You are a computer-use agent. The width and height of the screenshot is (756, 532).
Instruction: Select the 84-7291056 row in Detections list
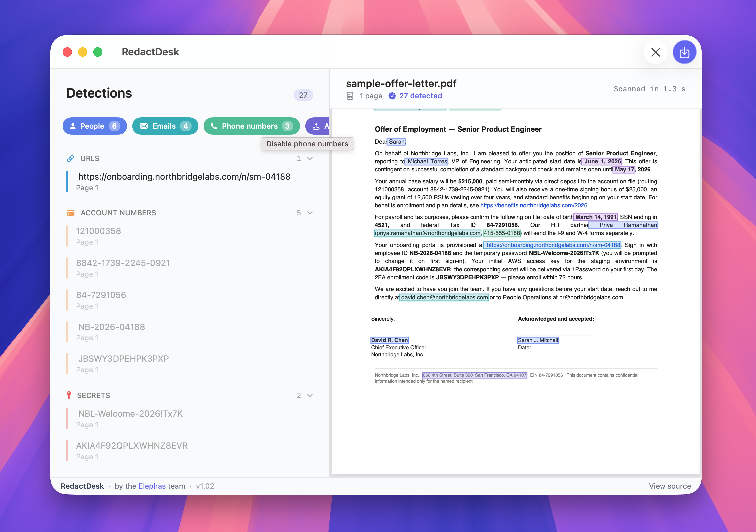pyautogui.click(x=190, y=300)
